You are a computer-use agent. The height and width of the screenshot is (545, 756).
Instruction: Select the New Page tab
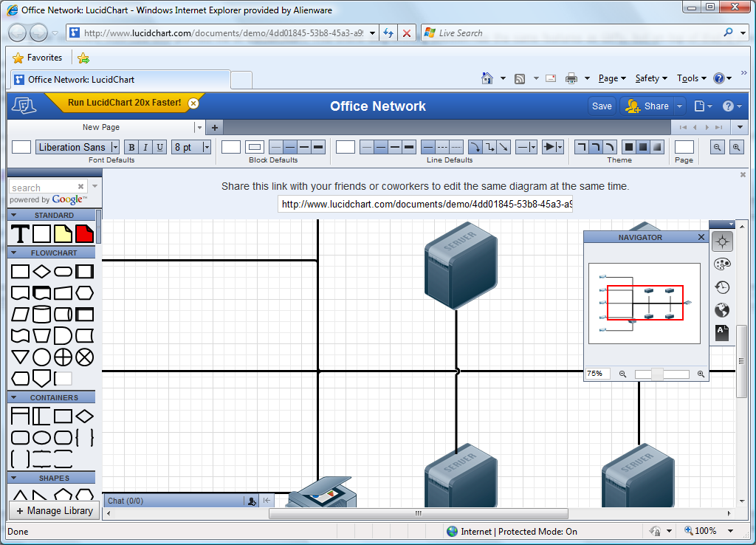[x=100, y=127]
